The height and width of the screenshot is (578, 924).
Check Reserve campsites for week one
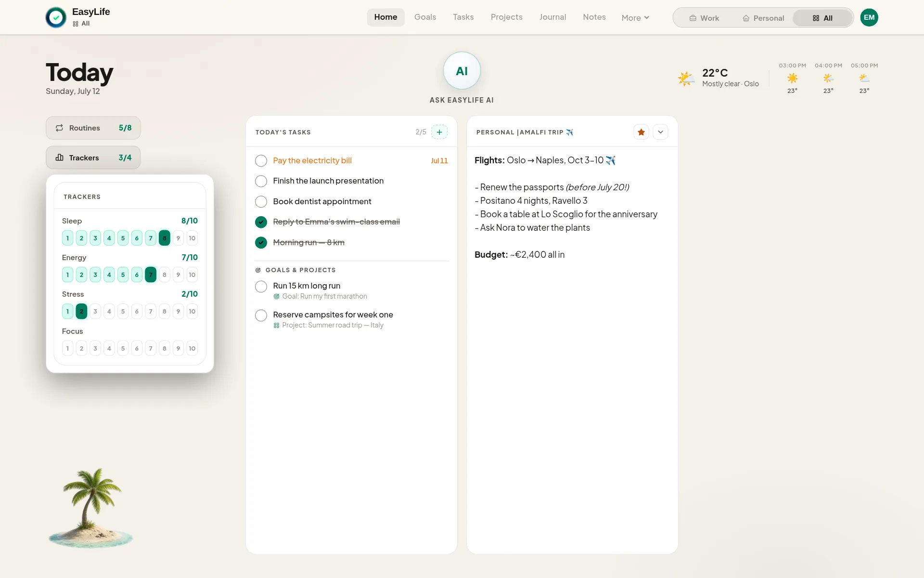[261, 315]
